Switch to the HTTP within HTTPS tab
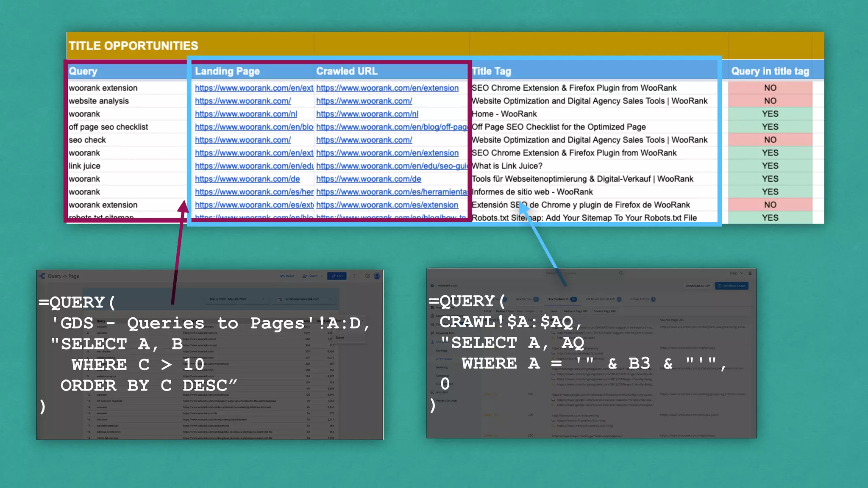868x488 pixels. [604, 299]
